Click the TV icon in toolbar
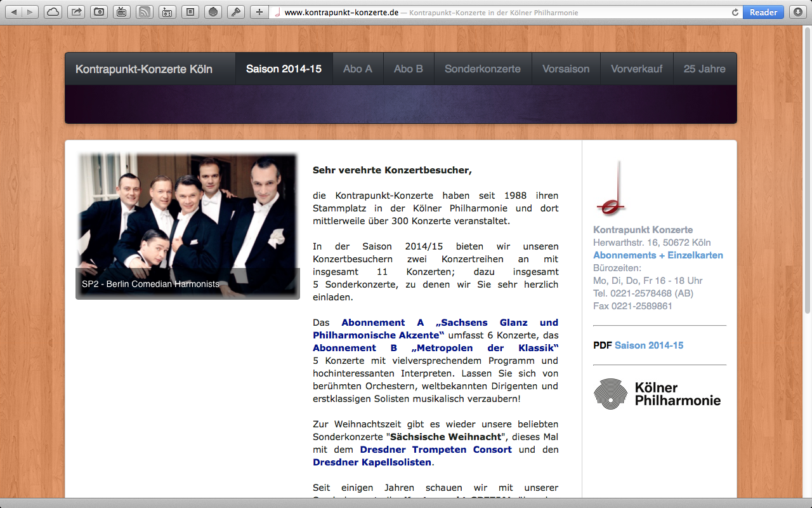Image resolution: width=812 pixels, height=508 pixels. tap(122, 12)
